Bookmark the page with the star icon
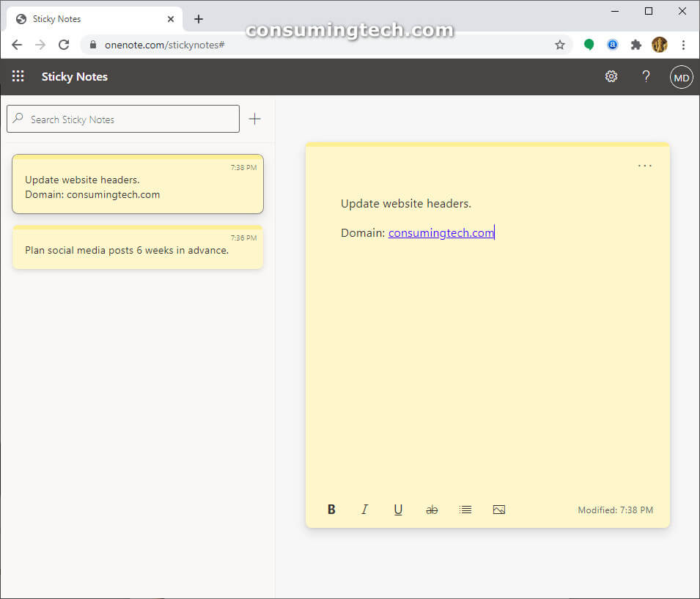Screen dimensions: 700x599 coord(560,45)
